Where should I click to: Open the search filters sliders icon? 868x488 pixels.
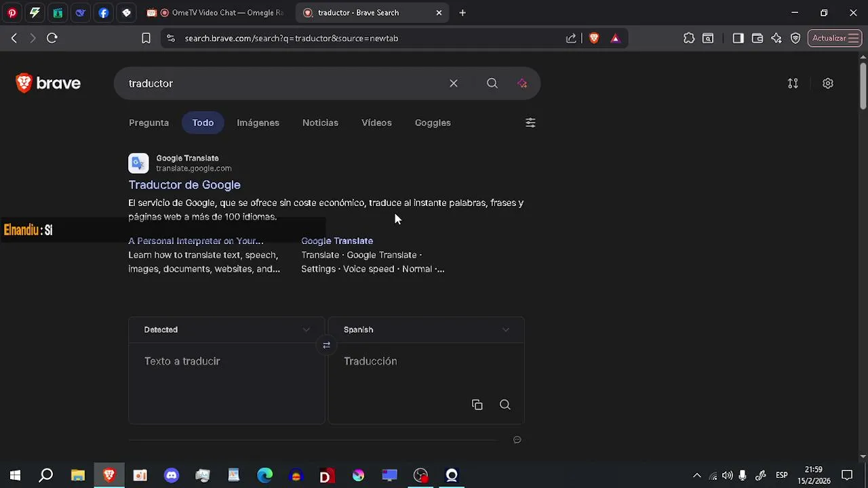(530, 123)
